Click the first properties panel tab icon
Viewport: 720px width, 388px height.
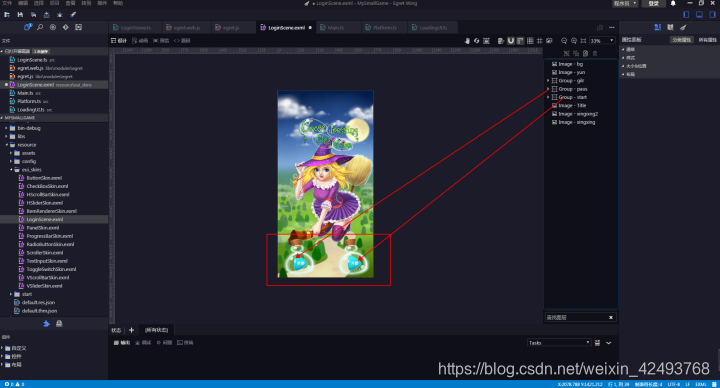tap(658, 28)
